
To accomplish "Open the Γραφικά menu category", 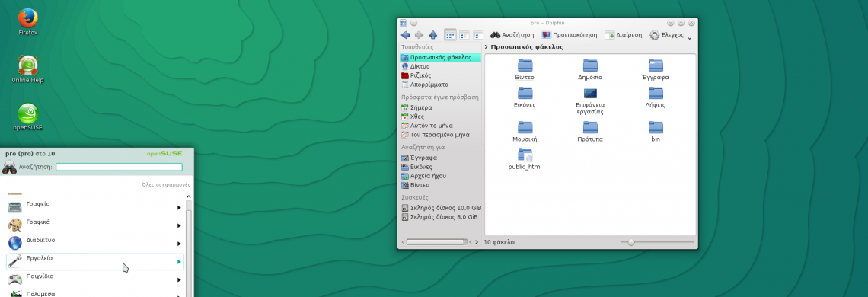I will 94,225.
